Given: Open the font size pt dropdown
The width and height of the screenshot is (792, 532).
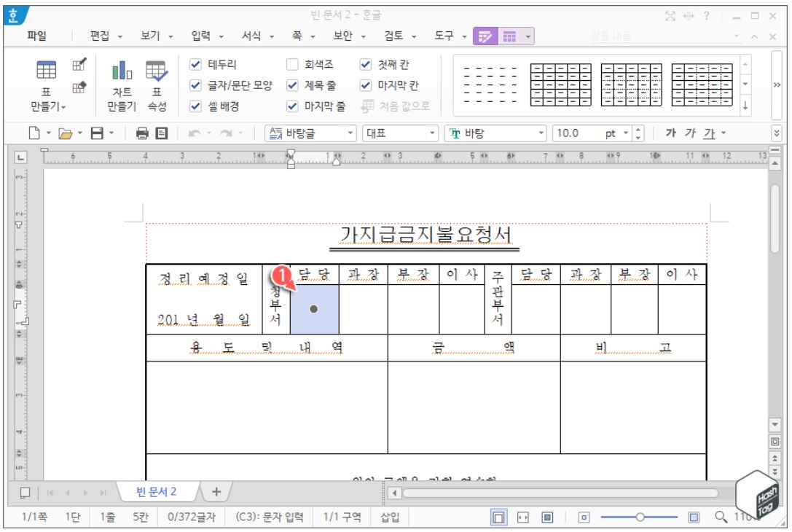Looking at the screenshot, I should point(626,133).
